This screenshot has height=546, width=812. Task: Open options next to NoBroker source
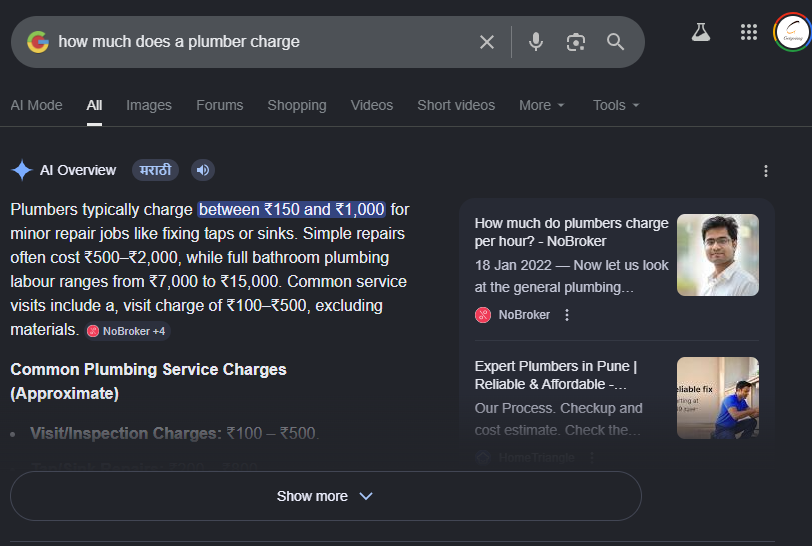pyautogui.click(x=567, y=315)
